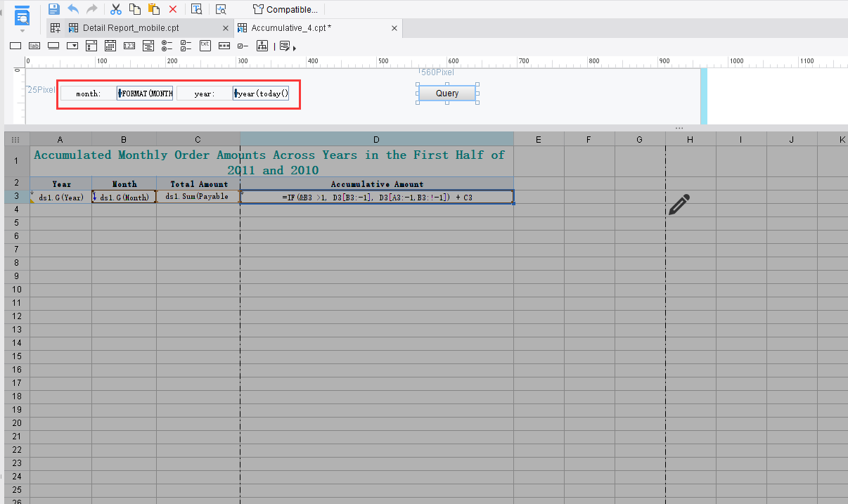
Task: Select the Label widget tool
Action: click(34, 45)
